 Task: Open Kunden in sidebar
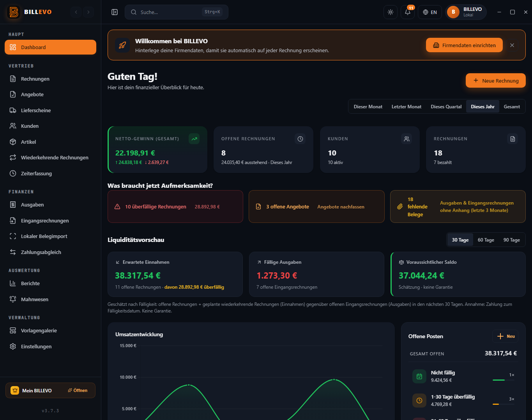tap(50, 126)
